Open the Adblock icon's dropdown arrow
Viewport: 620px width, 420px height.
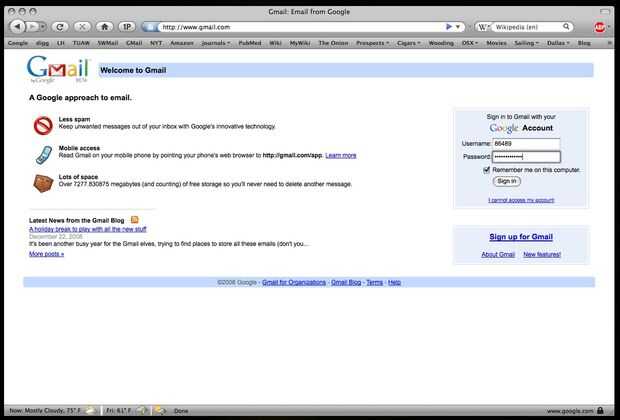click(x=609, y=27)
